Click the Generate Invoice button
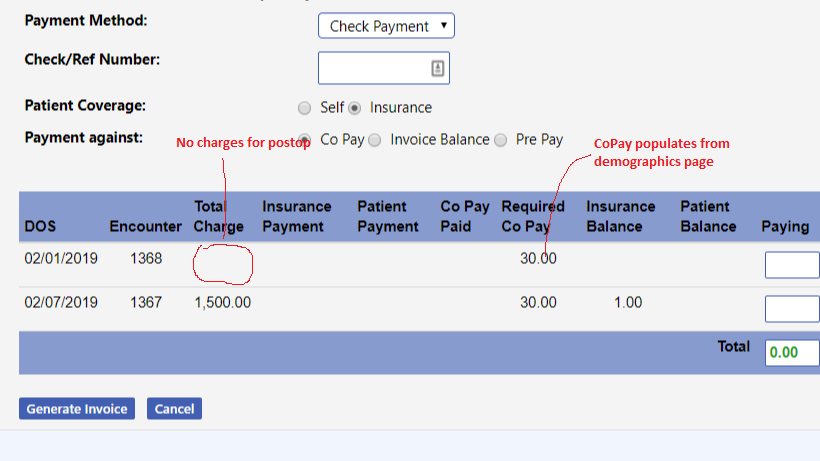Screen dimensions: 820x461 [77, 409]
